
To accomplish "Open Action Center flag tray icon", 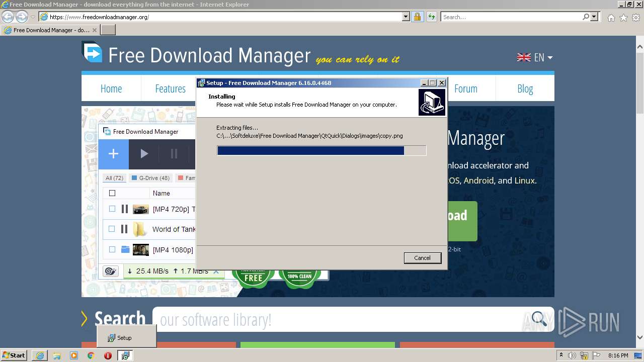I will tap(597, 355).
